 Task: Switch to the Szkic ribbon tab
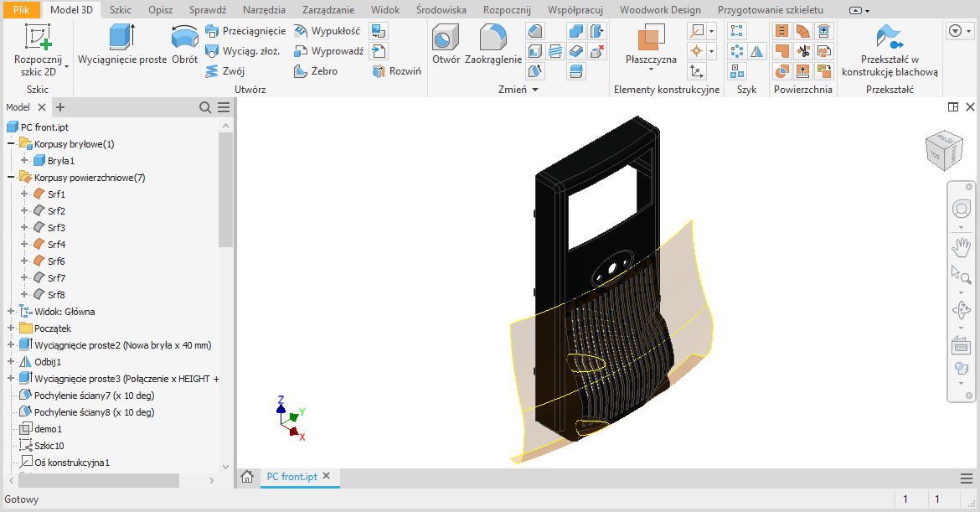coord(120,10)
